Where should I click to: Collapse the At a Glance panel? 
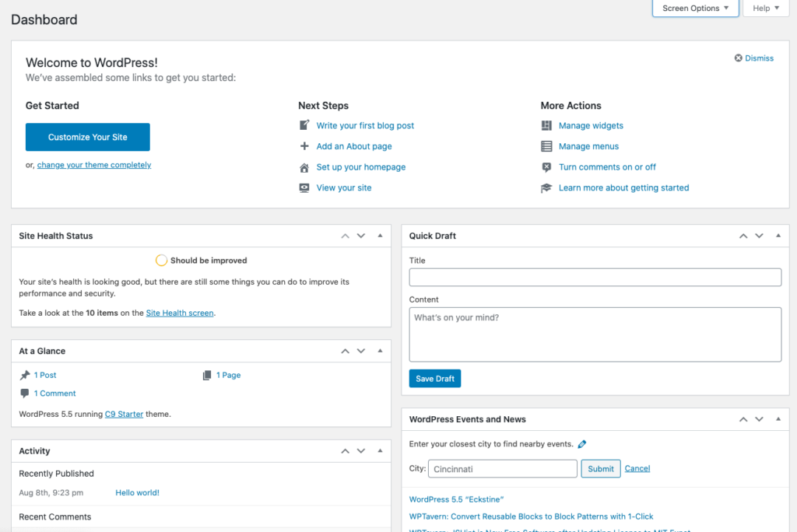click(x=380, y=351)
